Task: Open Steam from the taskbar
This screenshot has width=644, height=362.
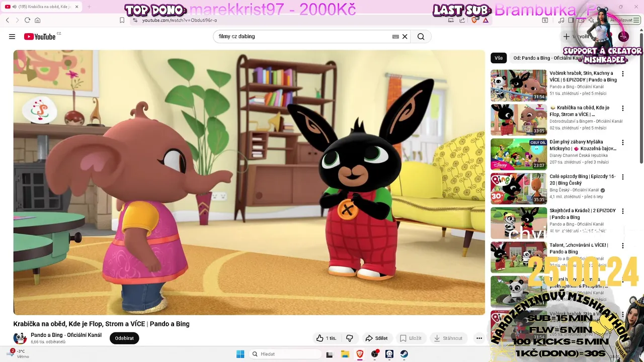Action: (404, 354)
